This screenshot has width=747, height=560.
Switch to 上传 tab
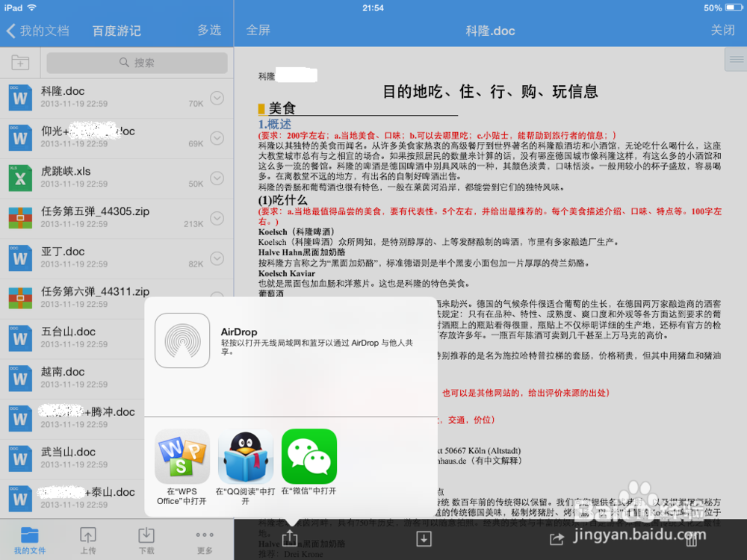tap(88, 541)
